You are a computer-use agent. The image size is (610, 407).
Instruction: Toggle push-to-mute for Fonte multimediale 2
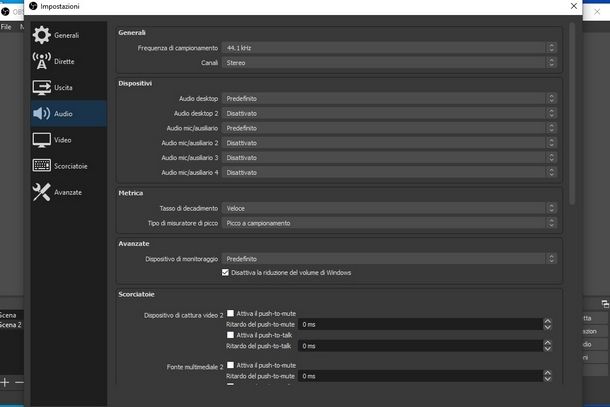[230, 365]
